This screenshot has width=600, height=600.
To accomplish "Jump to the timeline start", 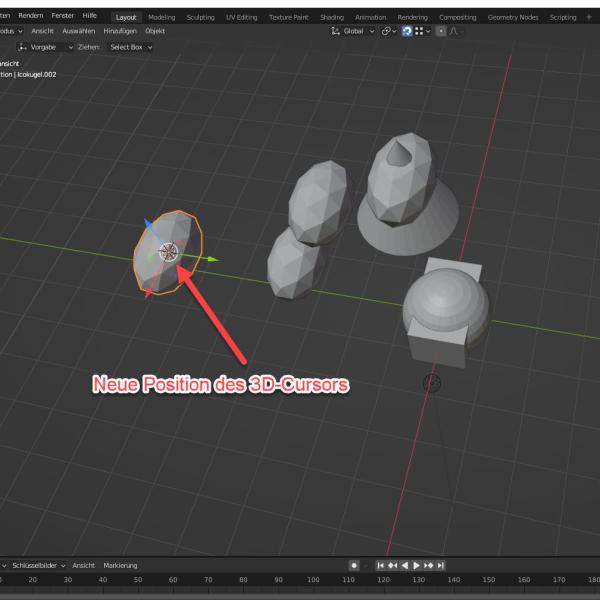I will point(381,565).
